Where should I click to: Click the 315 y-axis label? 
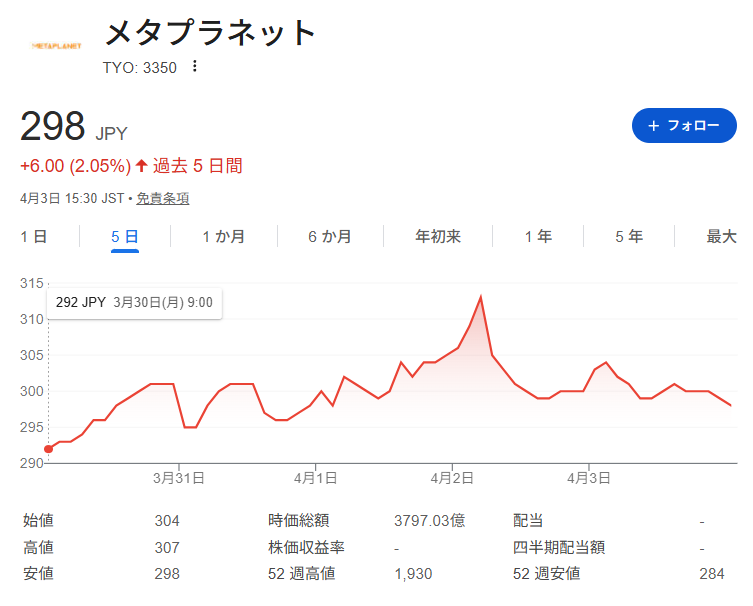click(x=32, y=283)
